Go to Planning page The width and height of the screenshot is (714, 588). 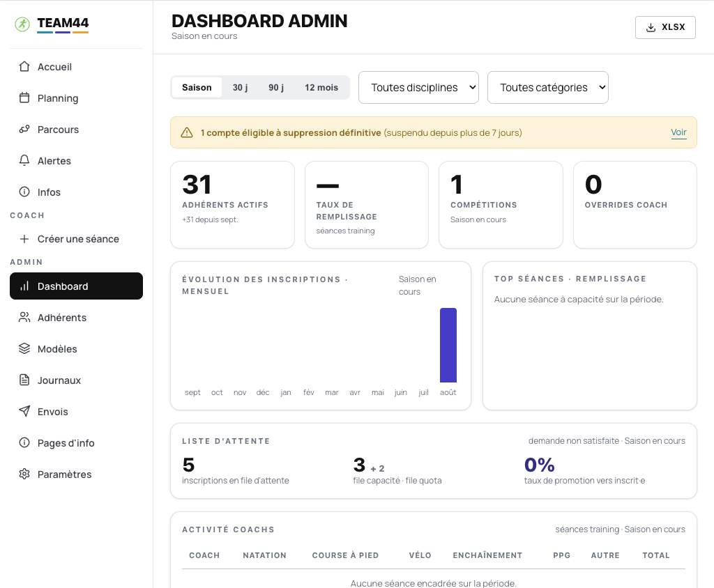pyautogui.click(x=77, y=98)
